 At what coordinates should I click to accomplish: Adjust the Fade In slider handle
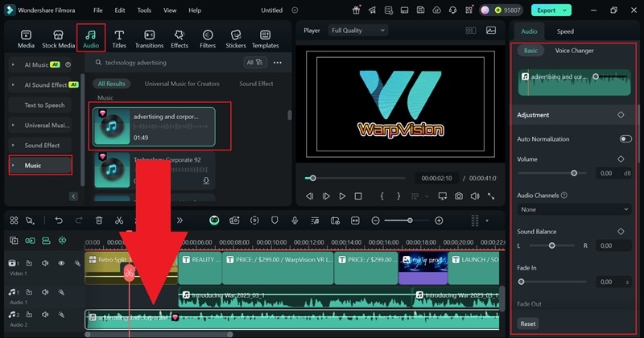click(x=521, y=282)
